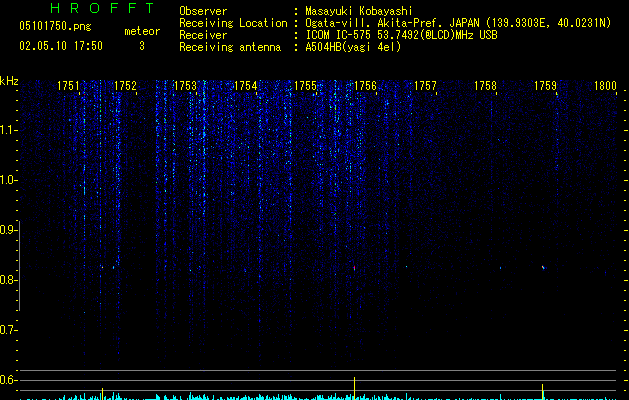The image size is (629, 400).
Task: Select the filename 05101750.png
Action: (55, 27)
